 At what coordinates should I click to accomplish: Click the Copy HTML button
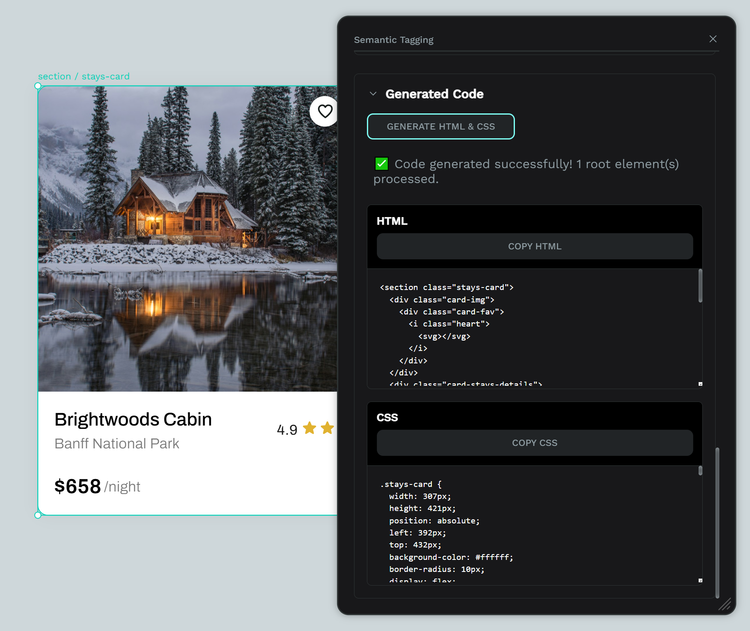coord(535,246)
